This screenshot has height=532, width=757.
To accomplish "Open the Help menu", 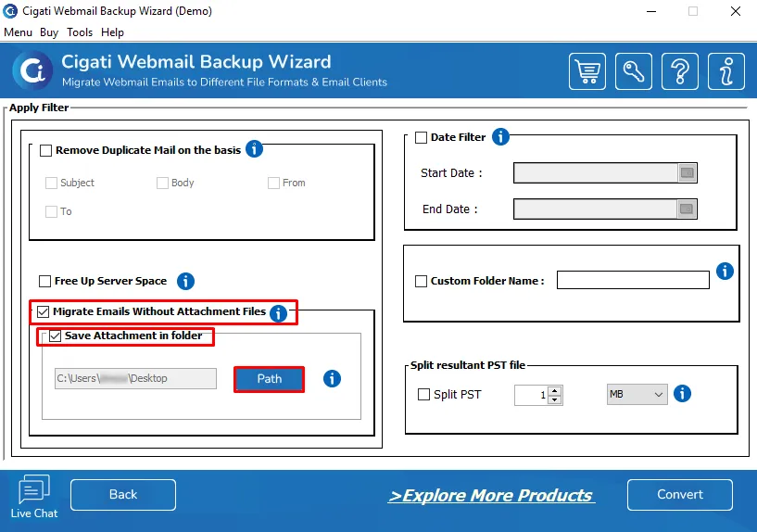I will click(x=112, y=32).
